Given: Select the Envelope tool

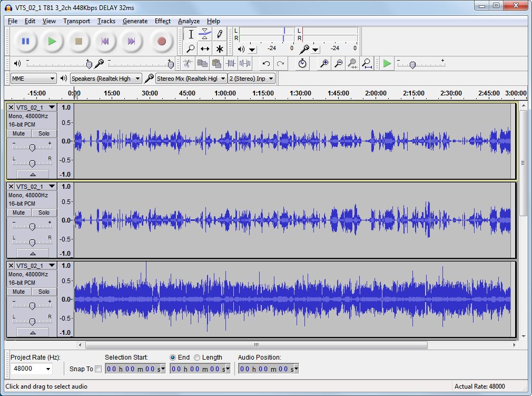Looking at the screenshot, I should [x=205, y=34].
